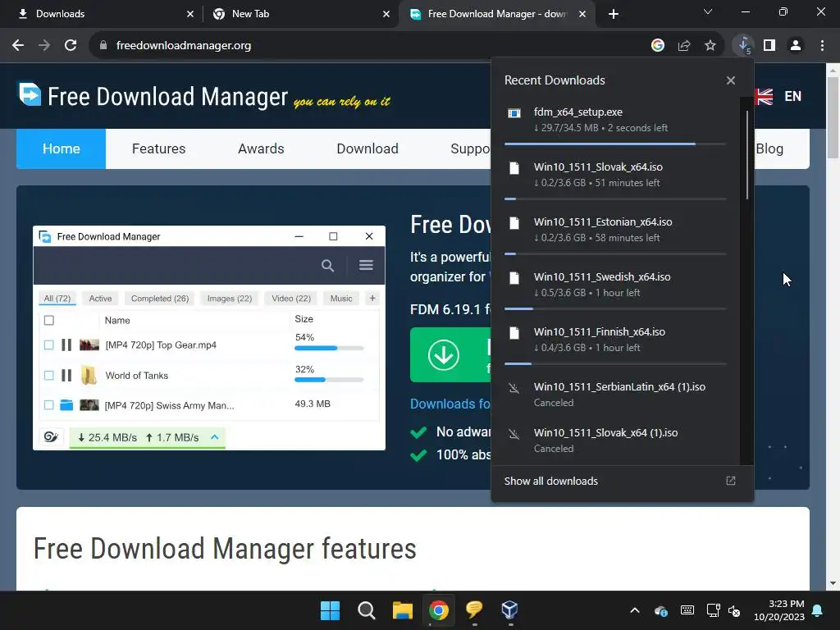Open the Blog menu item
This screenshot has width=840, height=630.
pos(769,148)
